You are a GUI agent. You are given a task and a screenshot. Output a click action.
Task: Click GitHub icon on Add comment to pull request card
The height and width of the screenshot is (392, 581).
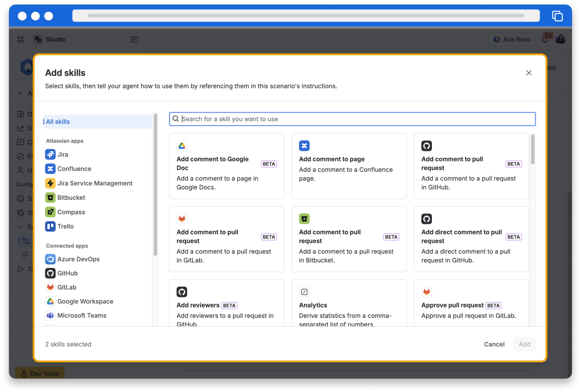click(x=427, y=146)
